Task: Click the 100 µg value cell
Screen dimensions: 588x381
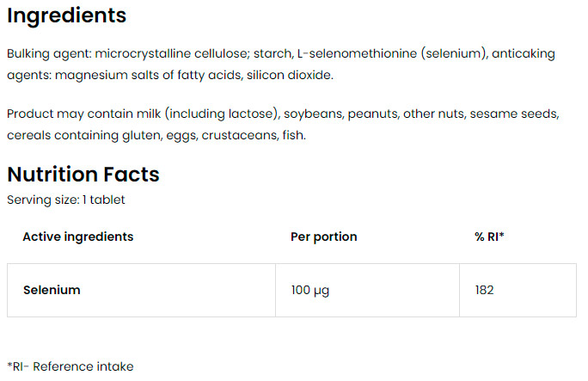Action: coord(368,290)
